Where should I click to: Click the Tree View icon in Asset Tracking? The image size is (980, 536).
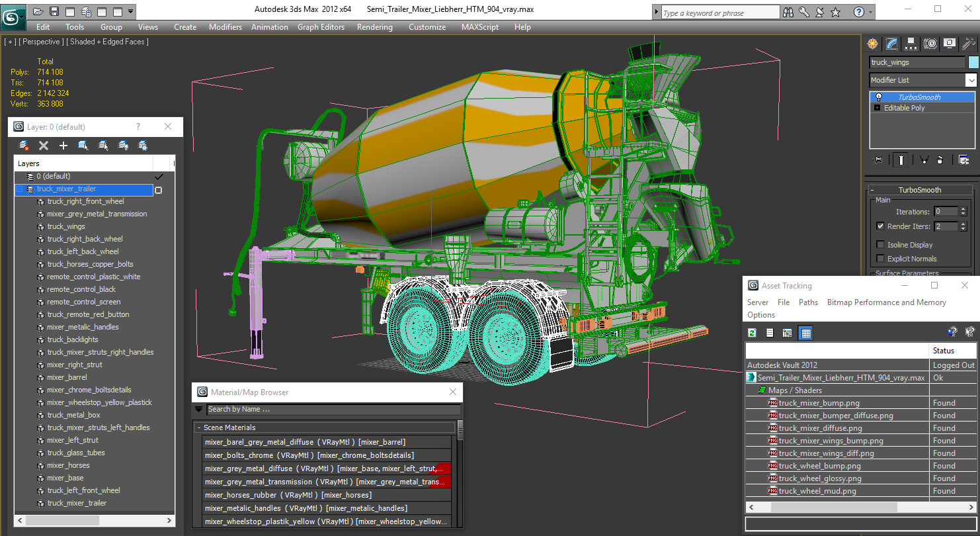788,333
